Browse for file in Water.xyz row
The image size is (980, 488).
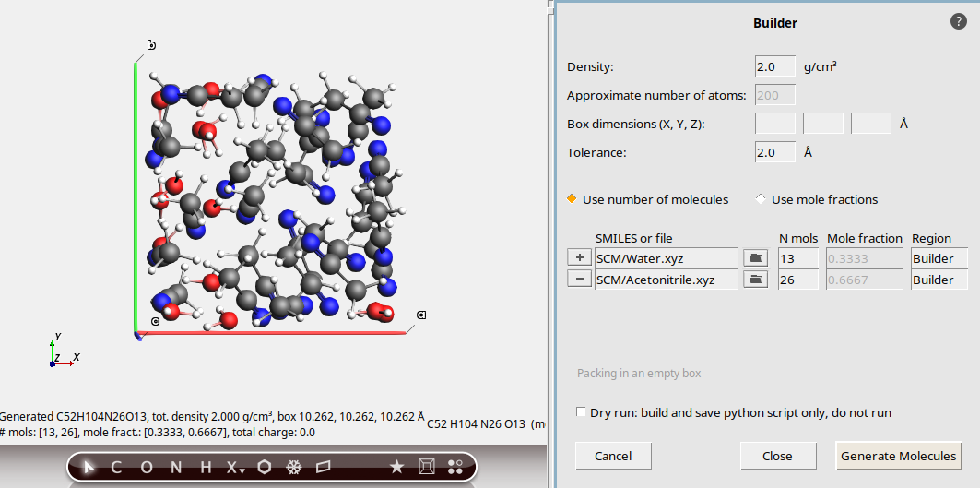click(x=756, y=258)
